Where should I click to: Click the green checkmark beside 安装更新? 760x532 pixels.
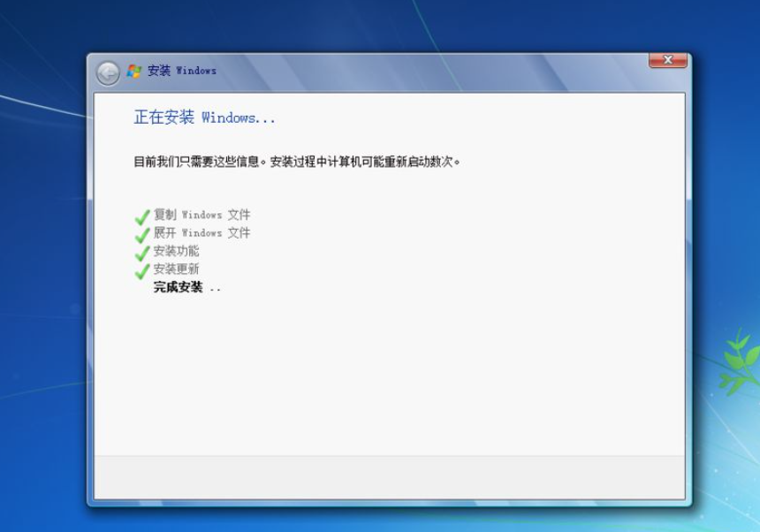(142, 270)
